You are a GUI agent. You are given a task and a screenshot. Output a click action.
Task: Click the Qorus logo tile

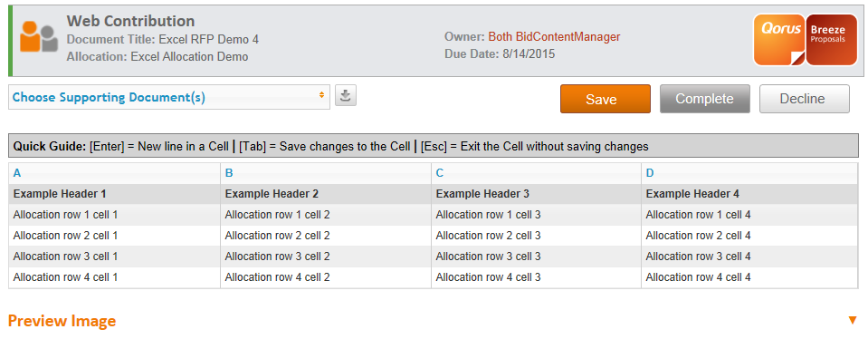[779, 39]
